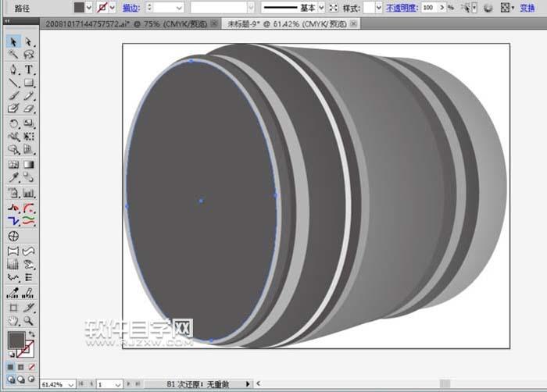
Task: Open the zoom level 61.42% dropdown
Action: click(x=71, y=384)
